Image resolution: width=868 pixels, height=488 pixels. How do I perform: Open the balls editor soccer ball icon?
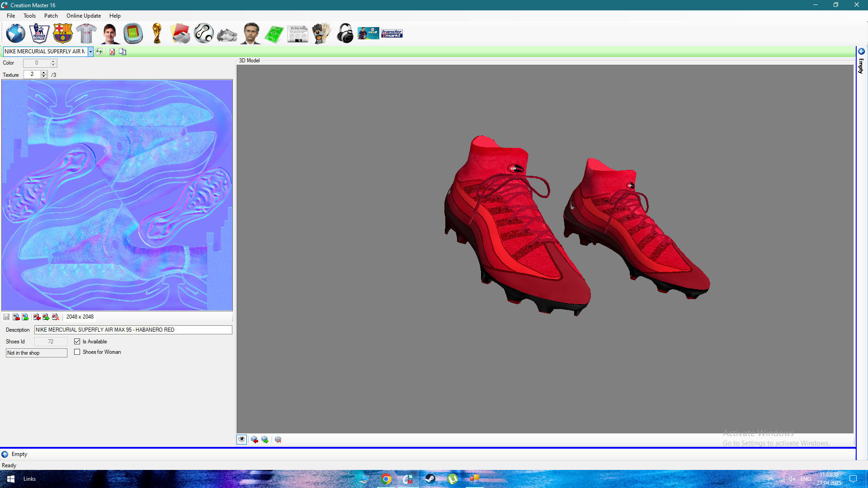point(204,33)
